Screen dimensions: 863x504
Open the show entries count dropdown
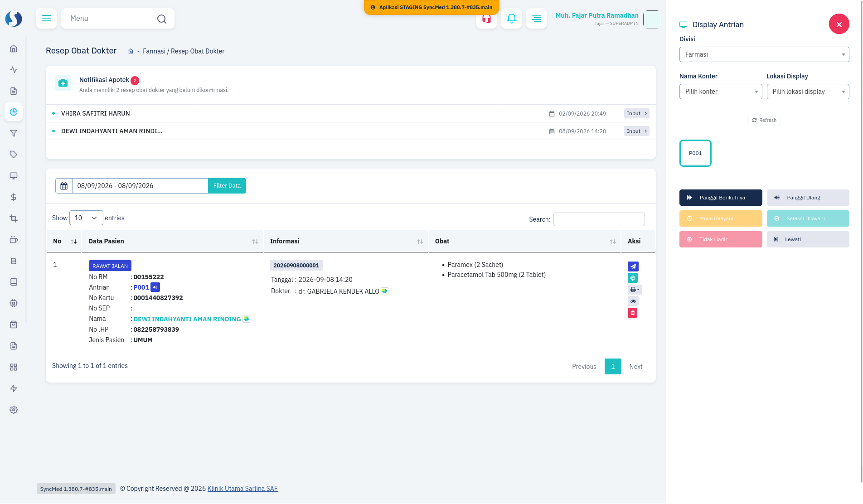[x=86, y=218]
